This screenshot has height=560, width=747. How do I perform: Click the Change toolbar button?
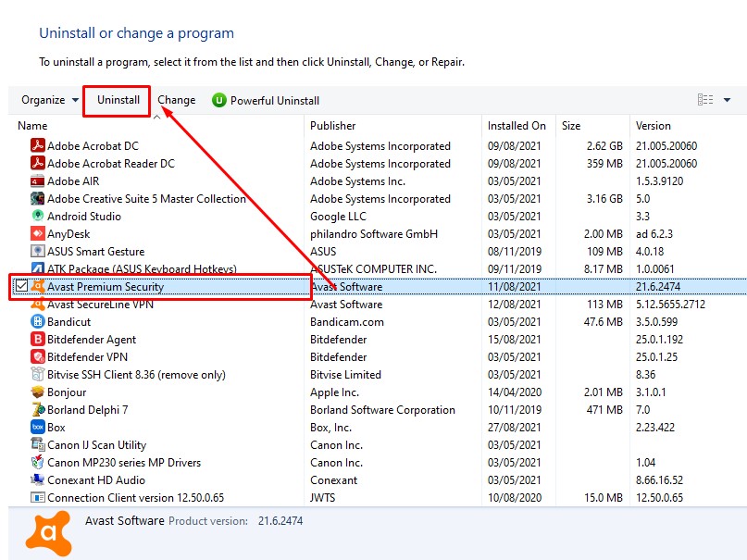tap(176, 100)
